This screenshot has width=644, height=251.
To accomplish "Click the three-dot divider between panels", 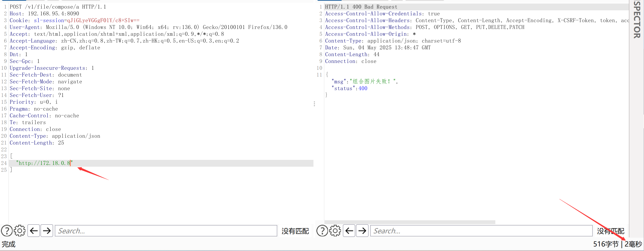I will pyautogui.click(x=314, y=104).
